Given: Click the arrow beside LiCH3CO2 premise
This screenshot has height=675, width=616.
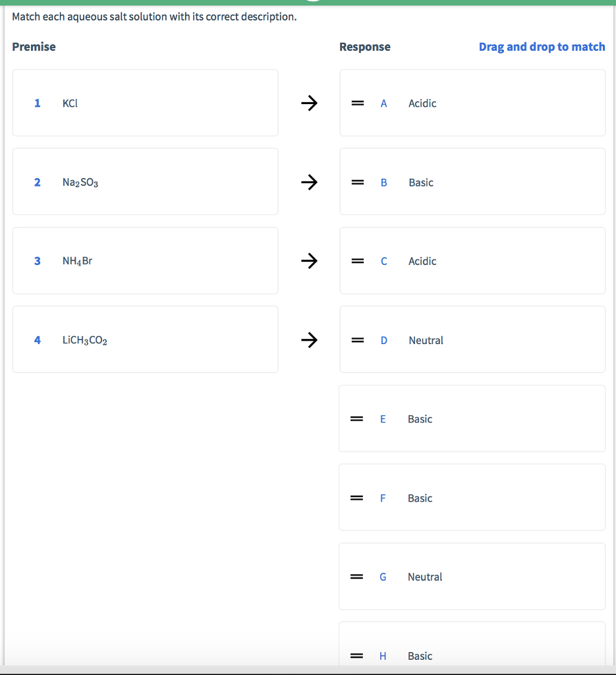Looking at the screenshot, I should [x=308, y=340].
